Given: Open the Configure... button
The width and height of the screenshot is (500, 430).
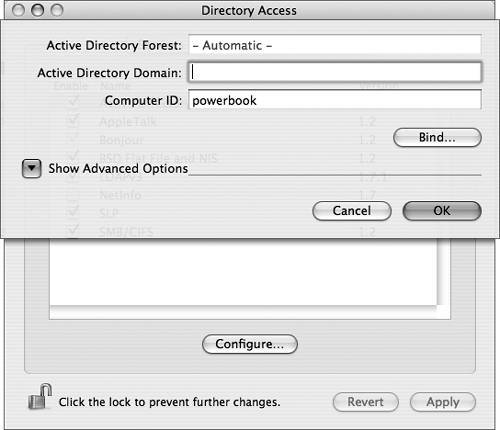Looking at the screenshot, I should tap(250, 344).
